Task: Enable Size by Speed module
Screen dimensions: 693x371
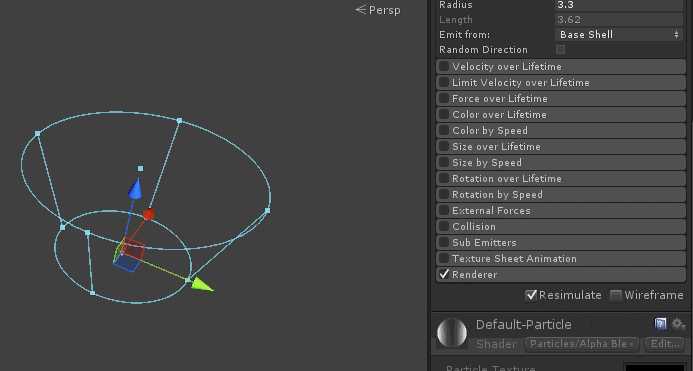Action: click(443, 162)
